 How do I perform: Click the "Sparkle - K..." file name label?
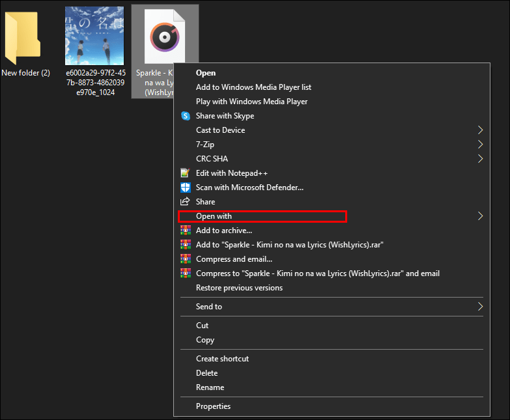(x=154, y=83)
